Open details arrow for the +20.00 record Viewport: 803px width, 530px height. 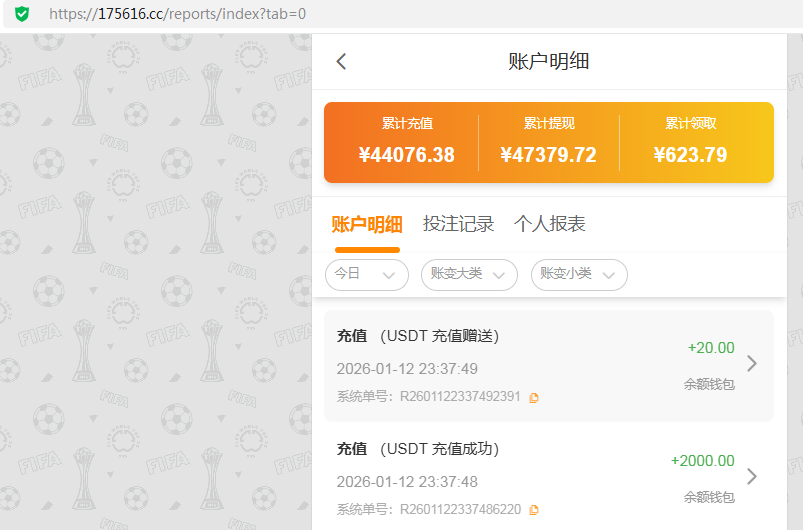click(752, 364)
